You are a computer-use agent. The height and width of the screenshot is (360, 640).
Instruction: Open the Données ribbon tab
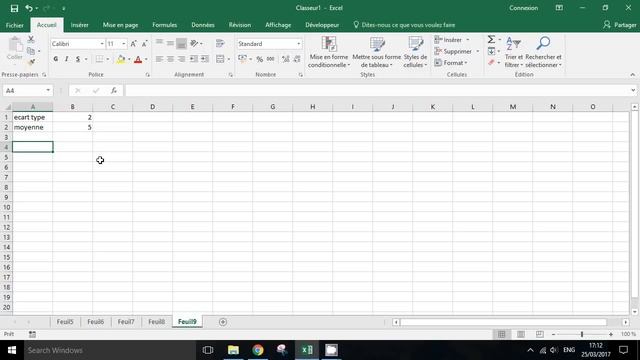pyautogui.click(x=203, y=25)
